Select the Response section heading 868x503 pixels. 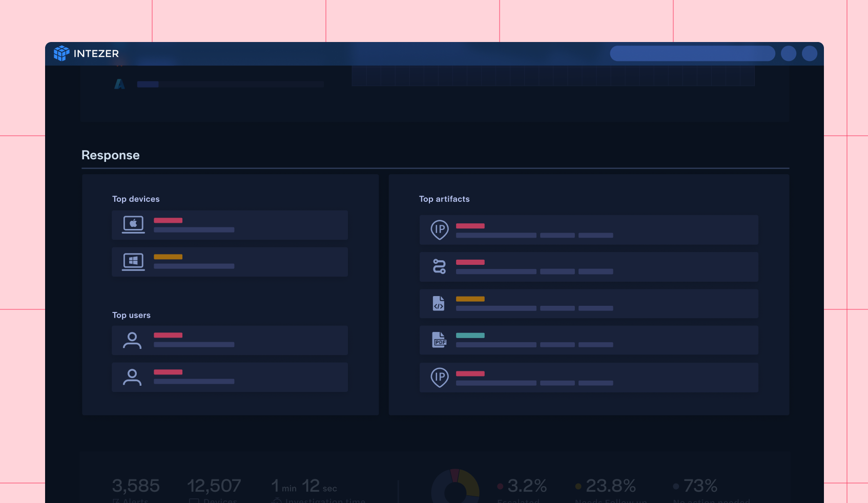tap(111, 155)
